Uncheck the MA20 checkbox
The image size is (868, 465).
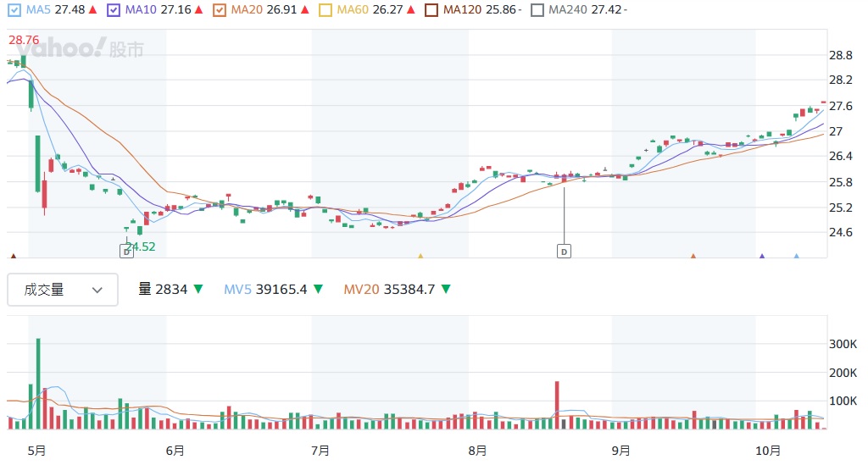pyautogui.click(x=220, y=10)
